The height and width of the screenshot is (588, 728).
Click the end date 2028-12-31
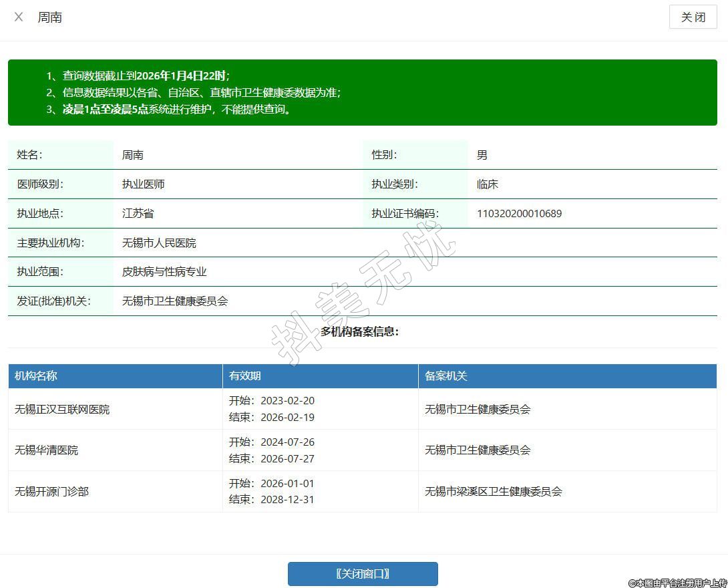pos(287,500)
